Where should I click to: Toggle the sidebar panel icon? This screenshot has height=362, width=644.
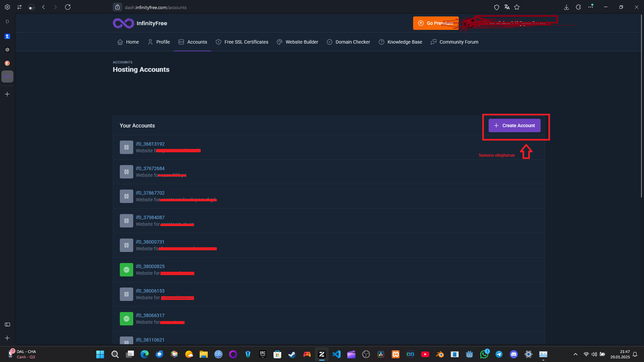pyautogui.click(x=7, y=324)
